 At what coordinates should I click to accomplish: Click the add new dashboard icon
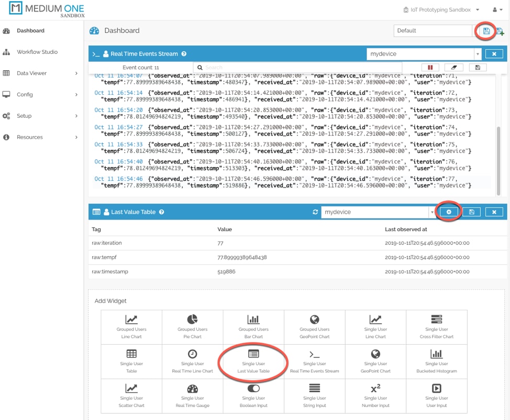500,31
